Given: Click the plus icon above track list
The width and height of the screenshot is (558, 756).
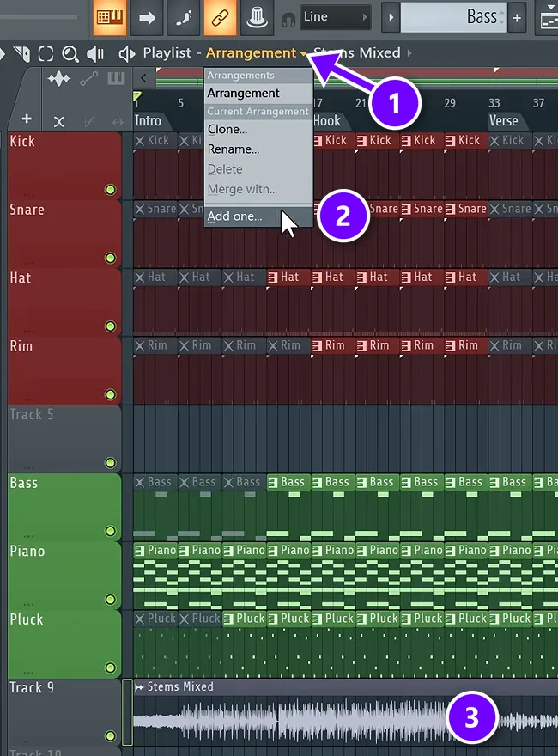Looking at the screenshot, I should 27,119.
